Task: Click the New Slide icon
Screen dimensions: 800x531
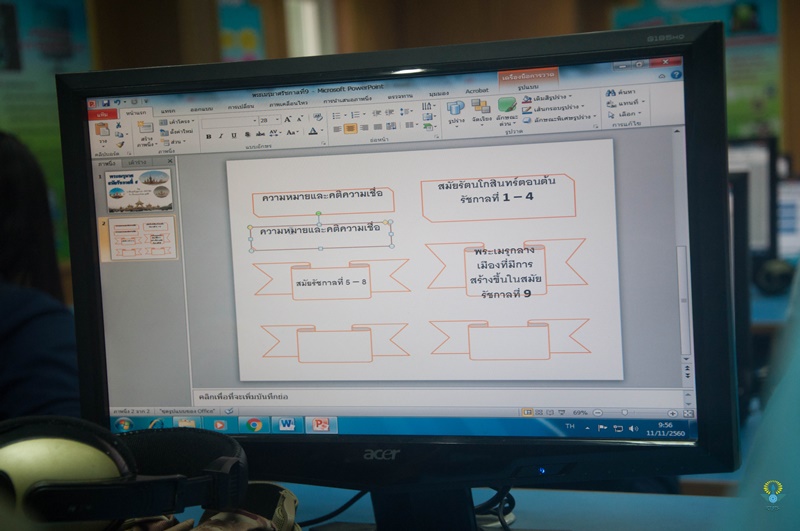Action: coord(145,128)
